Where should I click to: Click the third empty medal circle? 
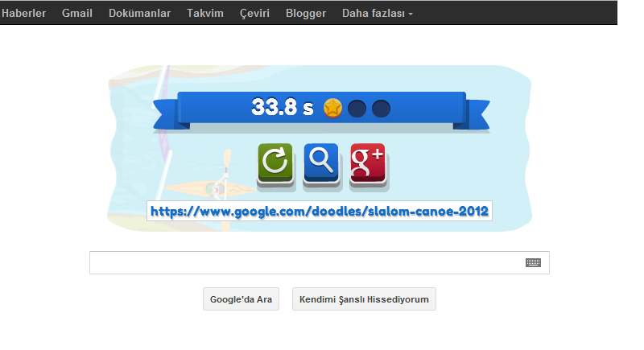click(381, 109)
